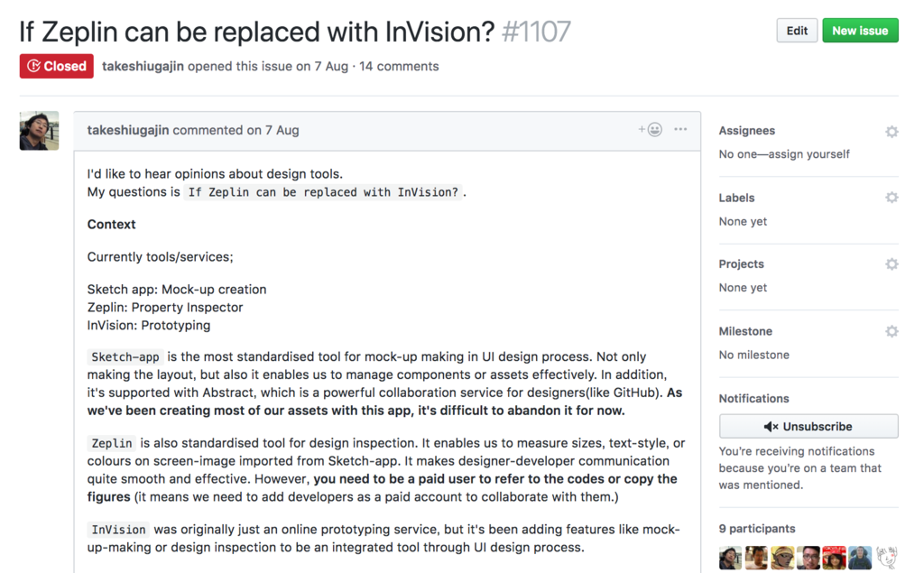Open the add reaction emoji picker
The height and width of the screenshot is (573, 924).
point(651,130)
